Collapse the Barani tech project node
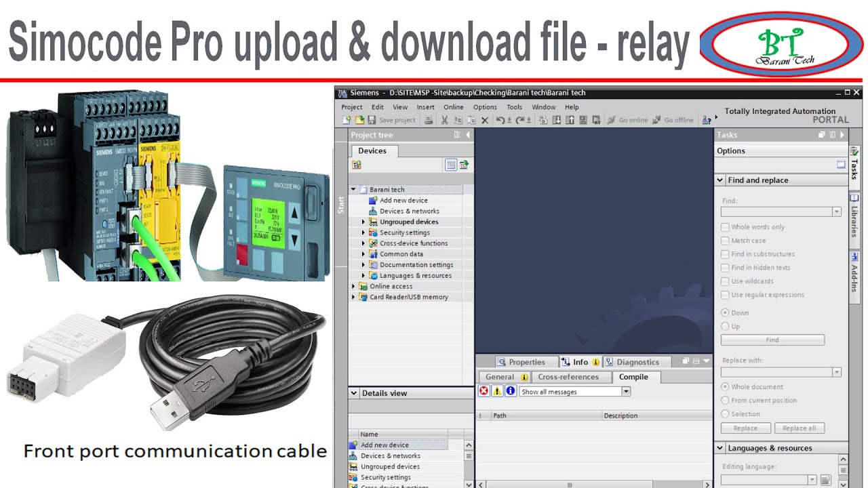 point(353,190)
